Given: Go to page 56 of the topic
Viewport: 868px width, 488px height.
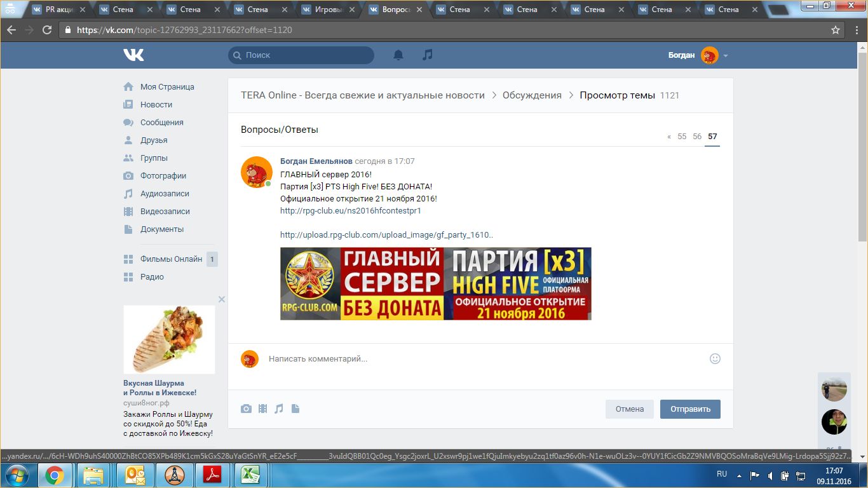Looking at the screenshot, I should click(697, 137).
